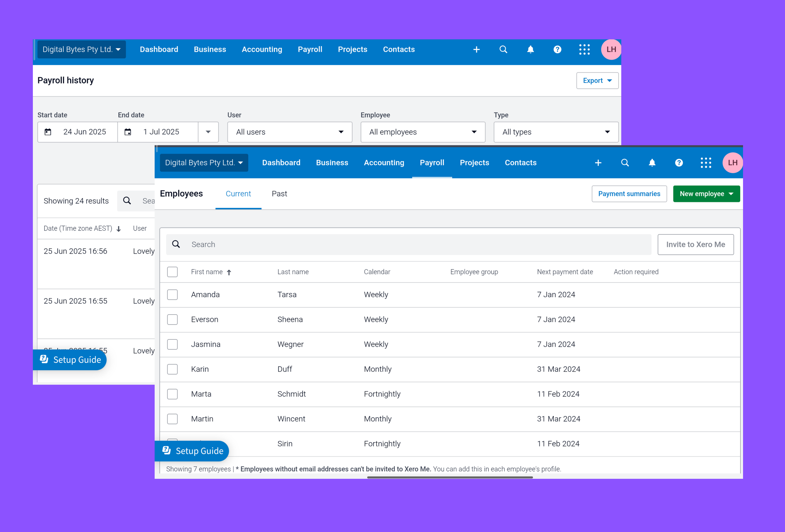The height and width of the screenshot is (532, 785).
Task: Open search icon in Employees window header
Action: coord(625,163)
